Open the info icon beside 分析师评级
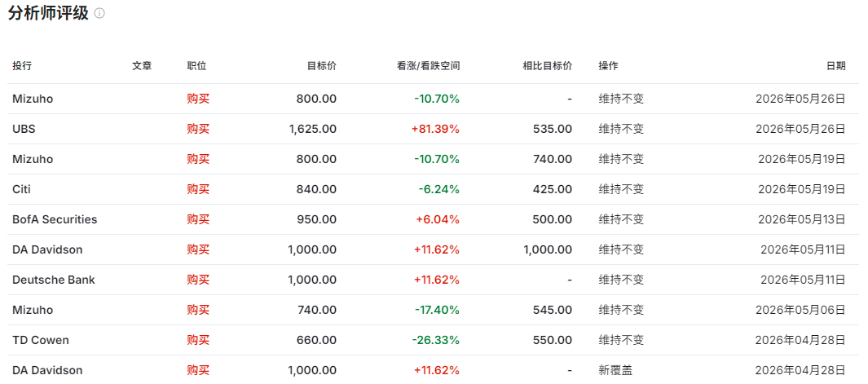This screenshot has height=384, width=868. coord(99,13)
